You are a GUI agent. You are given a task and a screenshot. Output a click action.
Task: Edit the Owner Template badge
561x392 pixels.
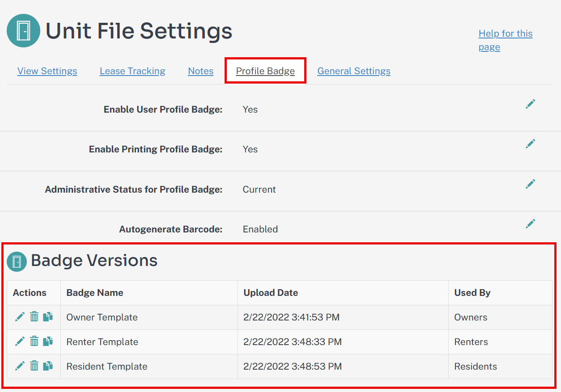(x=20, y=317)
